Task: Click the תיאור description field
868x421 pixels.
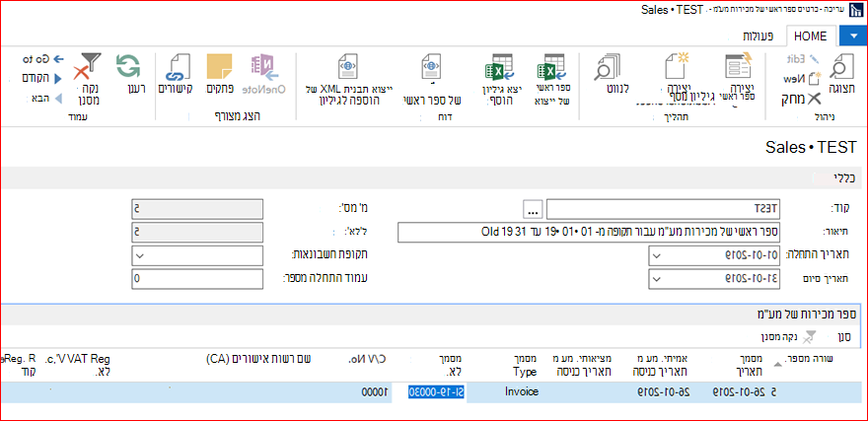Action: pyautogui.click(x=589, y=233)
